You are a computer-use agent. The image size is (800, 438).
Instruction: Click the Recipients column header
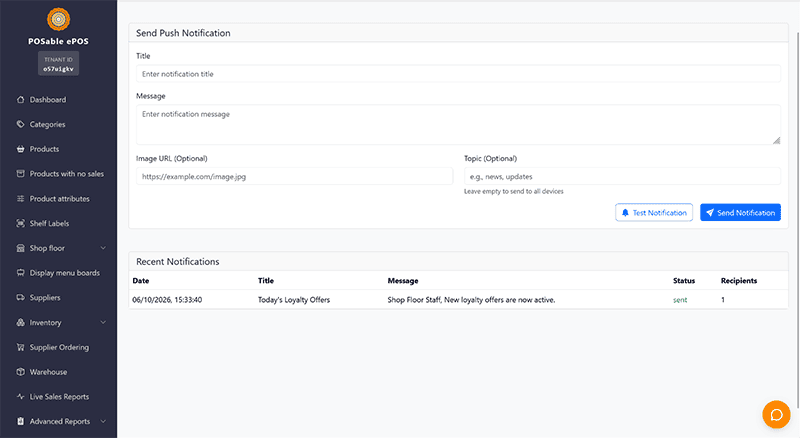click(x=739, y=281)
